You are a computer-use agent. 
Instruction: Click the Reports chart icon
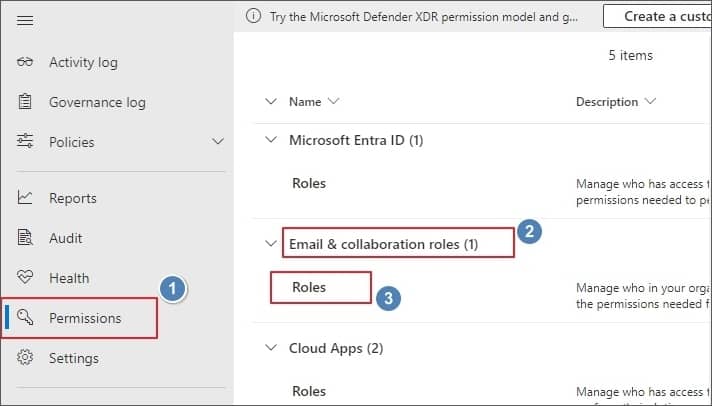(x=25, y=198)
